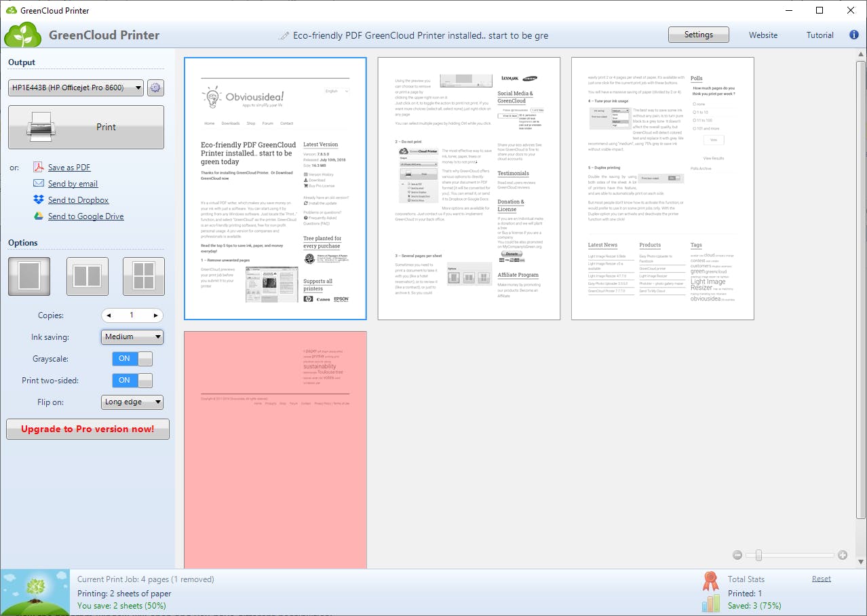Click 'Current Print Job: 4 pages' text

[146, 579]
